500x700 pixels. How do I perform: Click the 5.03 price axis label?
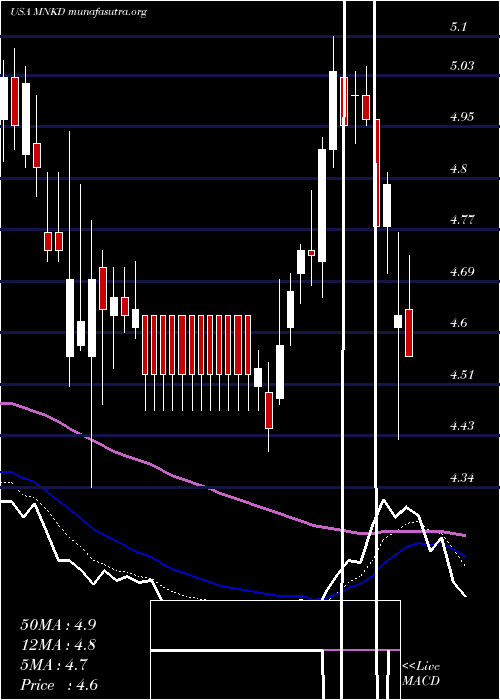[462, 66]
